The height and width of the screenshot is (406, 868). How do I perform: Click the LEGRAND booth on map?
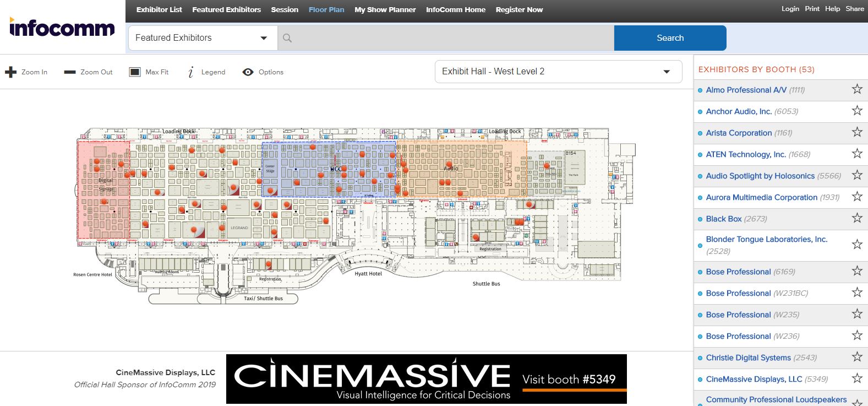[239, 228]
